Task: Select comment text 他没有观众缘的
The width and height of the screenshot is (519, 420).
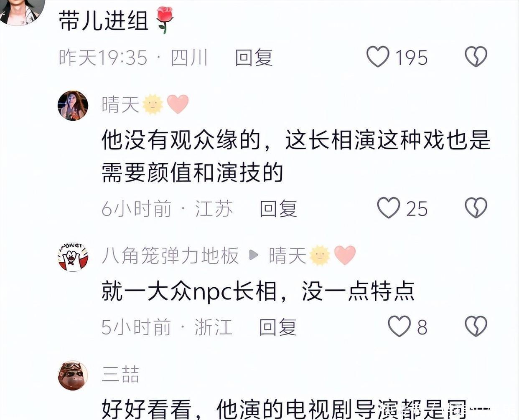Action: [x=181, y=140]
